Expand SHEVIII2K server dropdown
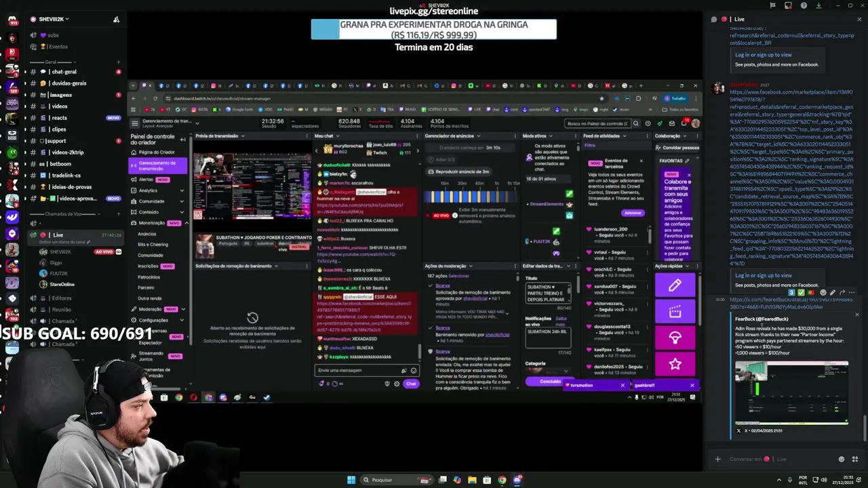 [x=67, y=19]
